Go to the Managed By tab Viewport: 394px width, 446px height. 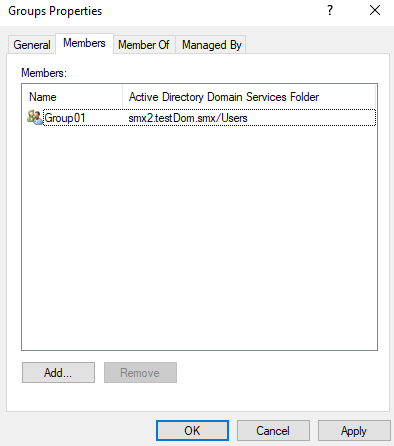(211, 45)
